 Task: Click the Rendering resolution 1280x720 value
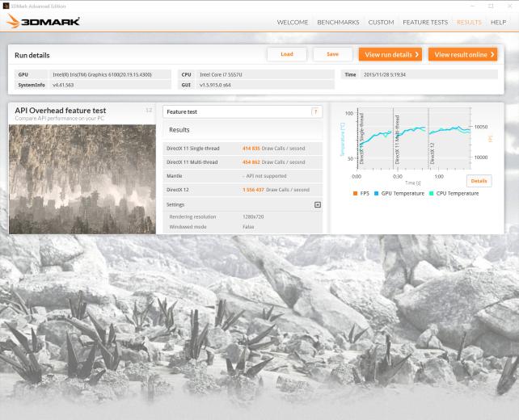coord(253,217)
